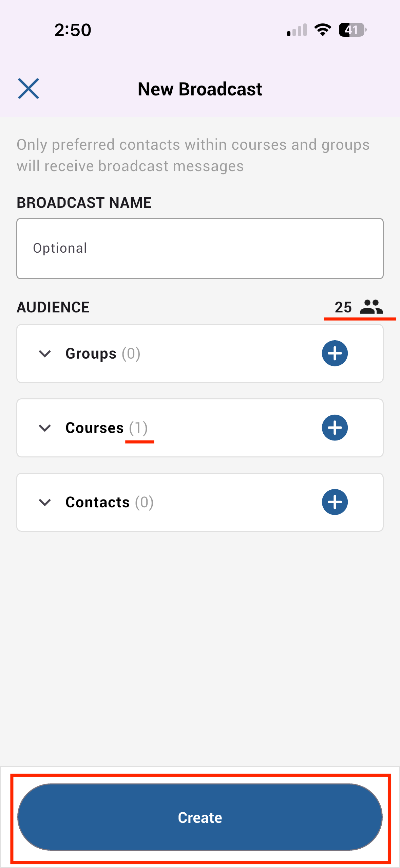Tap the battery indicator icon
The width and height of the screenshot is (400, 868).
click(352, 30)
